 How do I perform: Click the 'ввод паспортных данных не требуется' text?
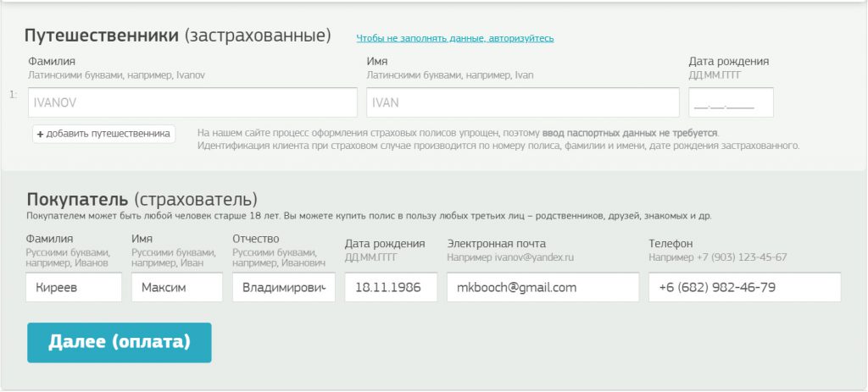tap(630, 133)
